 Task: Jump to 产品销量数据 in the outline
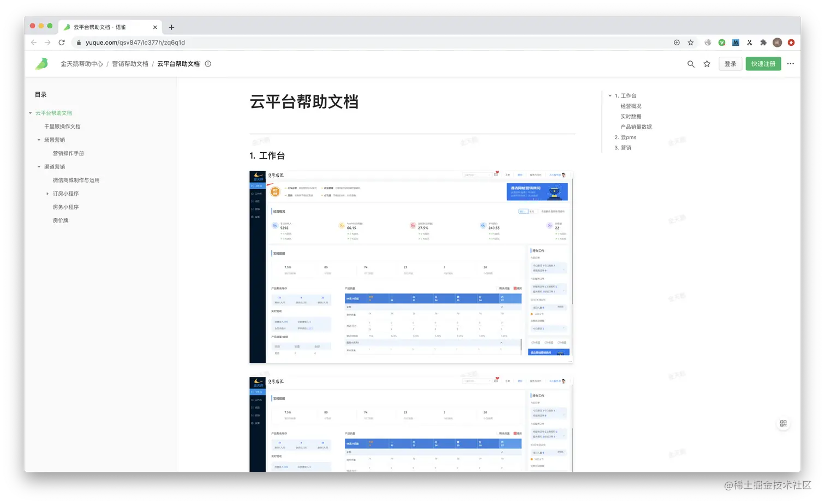point(636,127)
